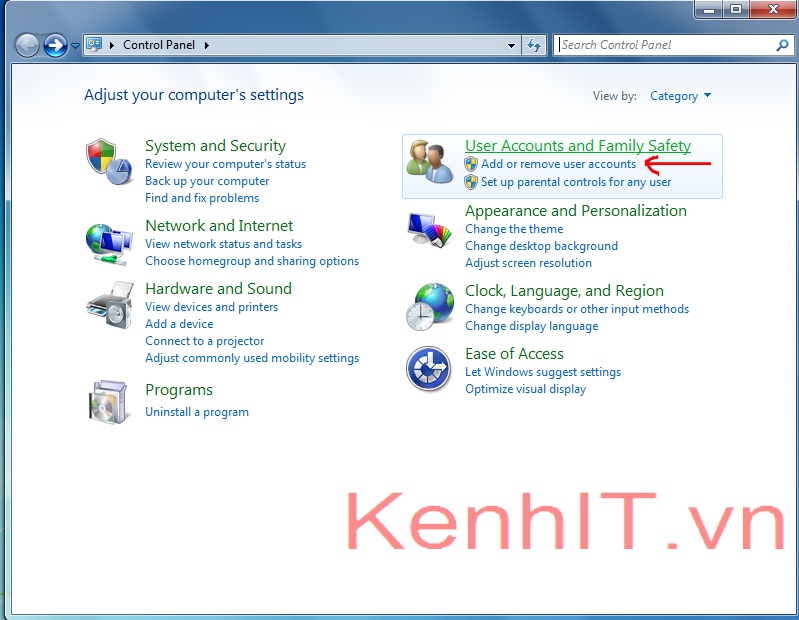Open Hardware and Sound heading link
The width and height of the screenshot is (799, 620).
click(218, 289)
